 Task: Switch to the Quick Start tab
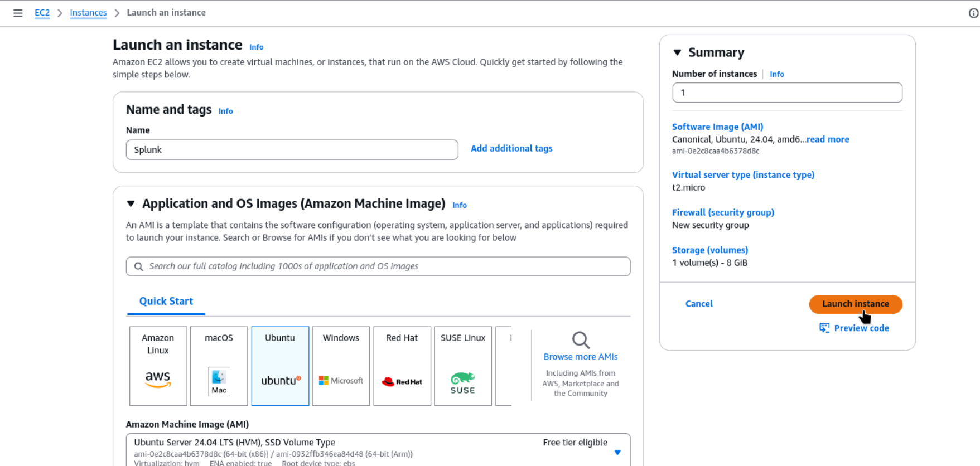[166, 302]
